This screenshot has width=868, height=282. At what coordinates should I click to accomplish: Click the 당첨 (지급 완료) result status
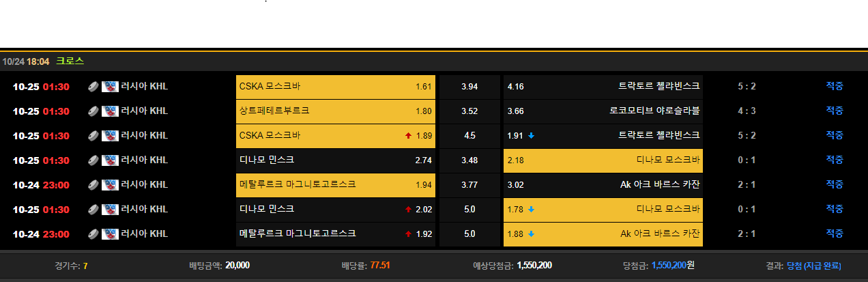pos(813,266)
